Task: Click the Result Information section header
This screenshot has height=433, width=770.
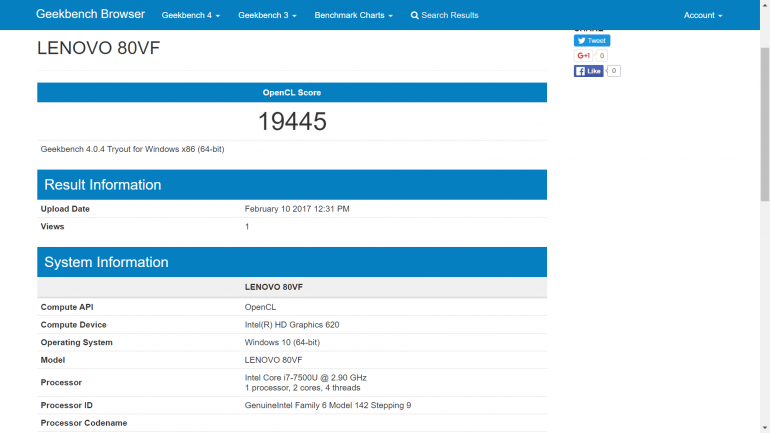Action: (x=292, y=185)
